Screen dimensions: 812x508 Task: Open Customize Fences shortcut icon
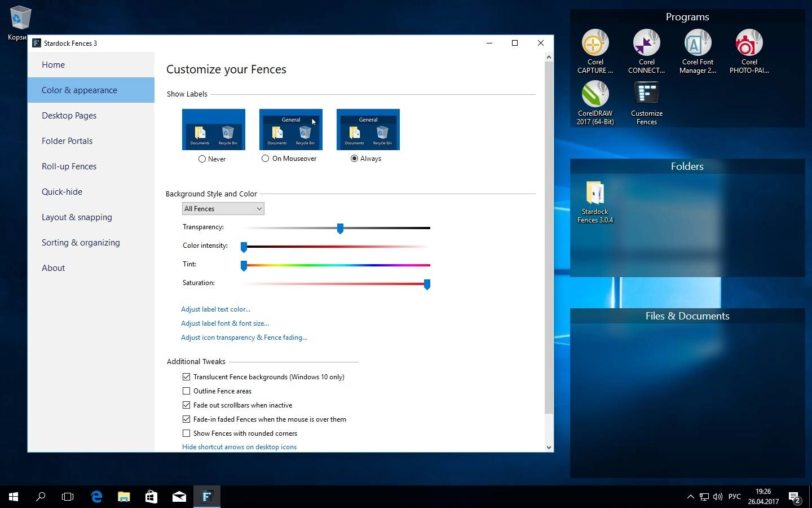[646, 103]
